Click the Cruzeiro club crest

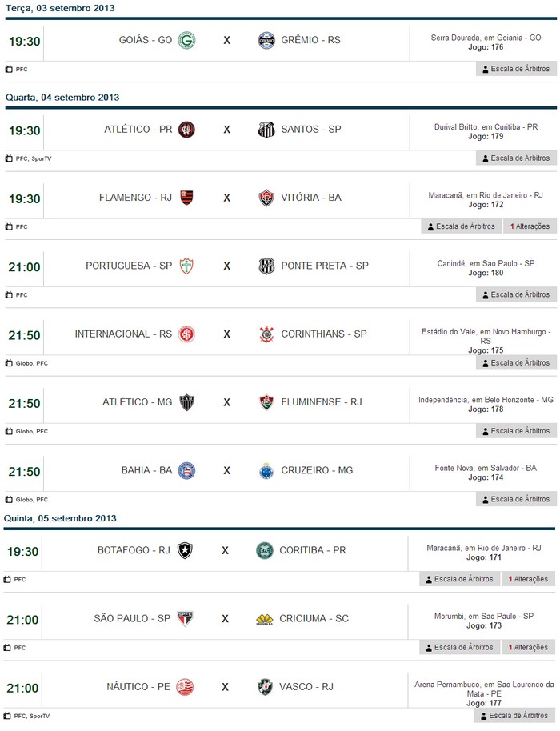click(x=266, y=471)
